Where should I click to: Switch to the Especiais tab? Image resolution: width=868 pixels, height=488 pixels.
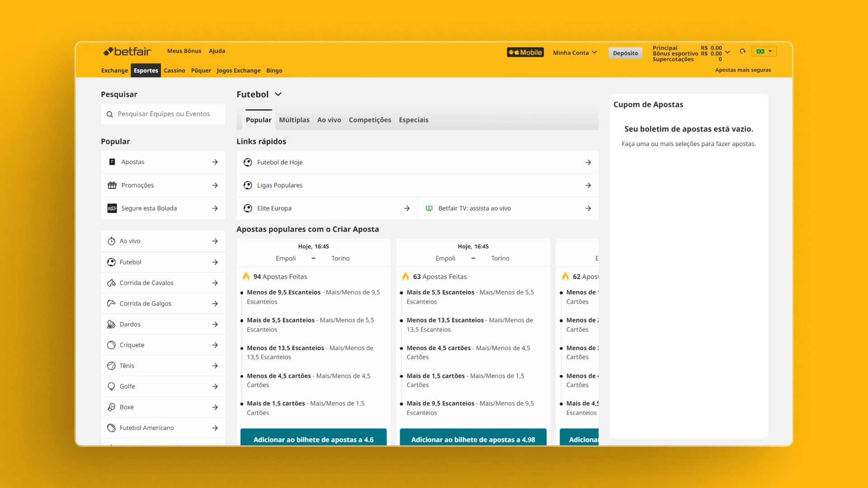[414, 120]
